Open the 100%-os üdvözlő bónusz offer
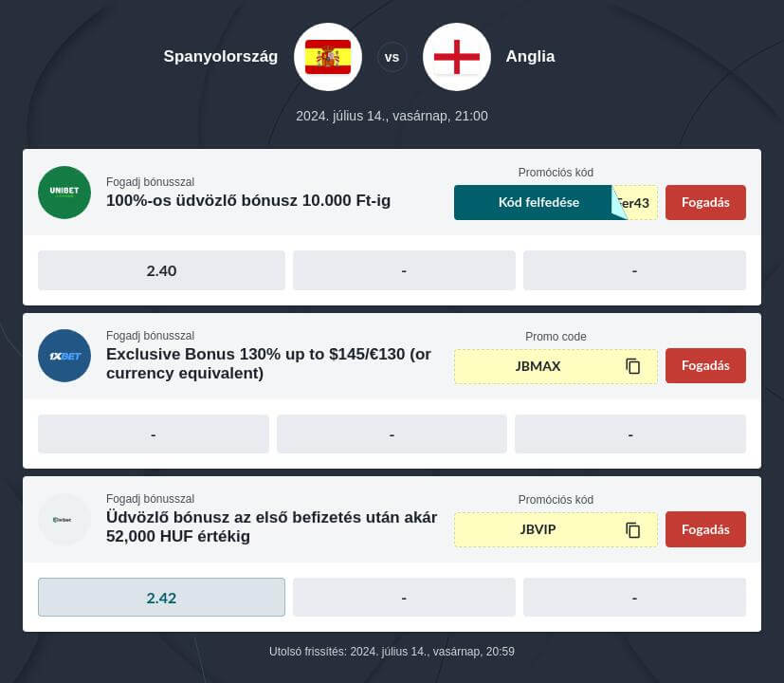The width and height of the screenshot is (784, 683). [248, 201]
